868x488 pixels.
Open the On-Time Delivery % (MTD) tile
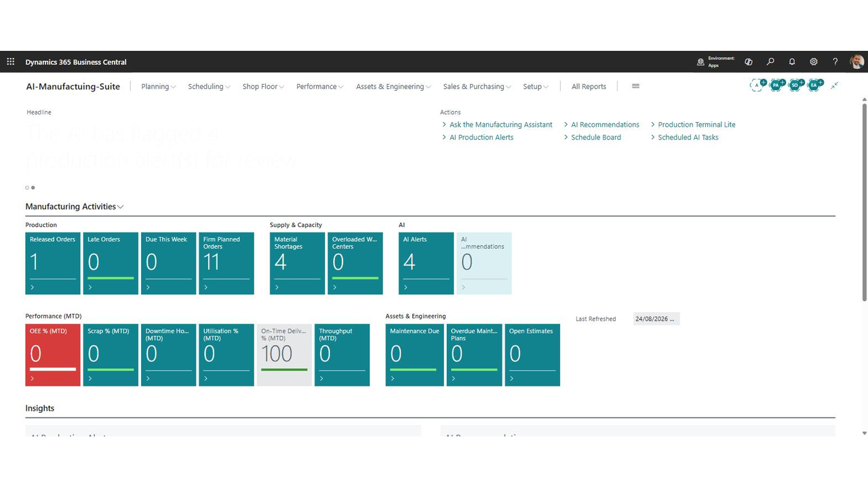tap(285, 355)
